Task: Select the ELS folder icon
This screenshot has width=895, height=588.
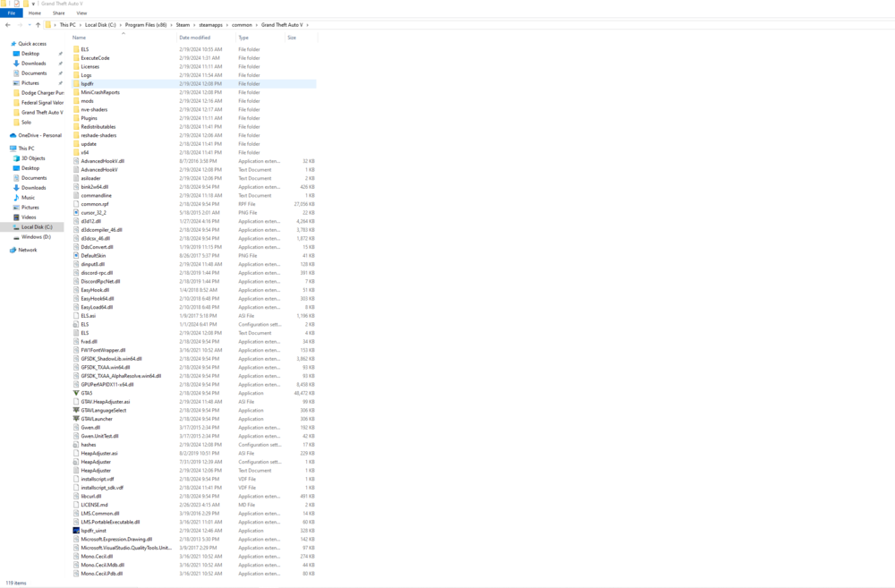Action: (x=76, y=49)
